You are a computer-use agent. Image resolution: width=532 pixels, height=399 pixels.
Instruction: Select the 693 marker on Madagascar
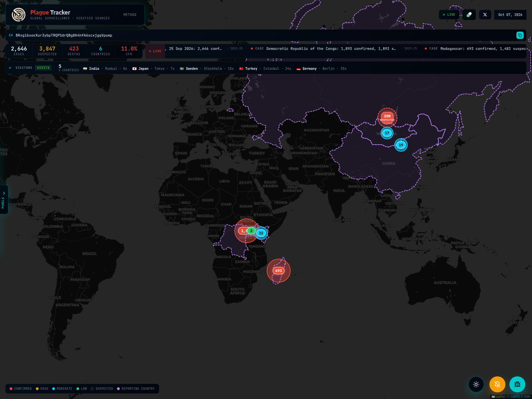click(x=279, y=271)
